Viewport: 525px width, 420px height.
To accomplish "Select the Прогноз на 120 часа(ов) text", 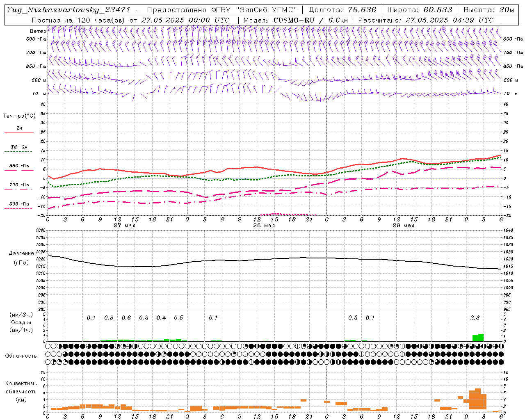I will (x=79, y=20).
